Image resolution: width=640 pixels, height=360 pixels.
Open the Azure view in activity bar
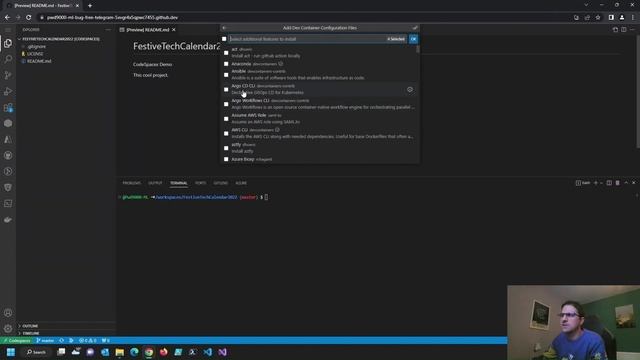pos(8,140)
